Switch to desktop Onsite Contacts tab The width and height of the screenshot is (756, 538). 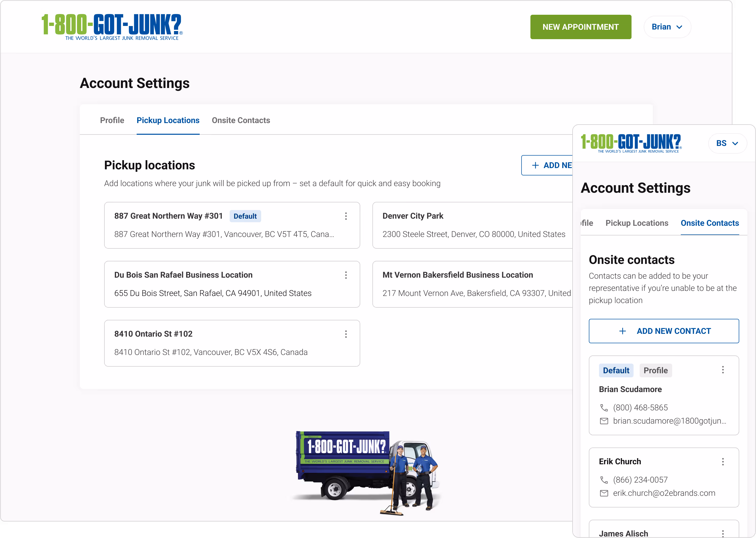(x=241, y=120)
